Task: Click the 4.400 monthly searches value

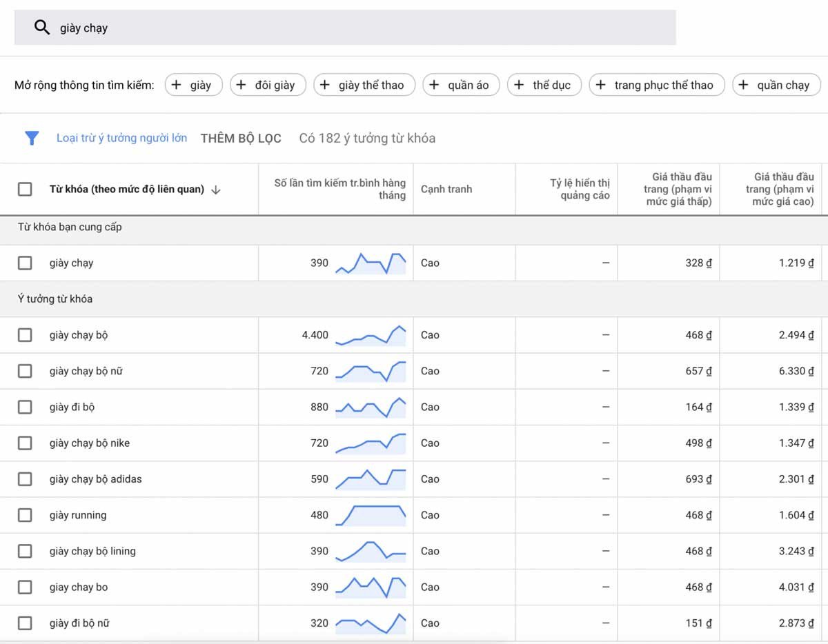Action: [315, 335]
